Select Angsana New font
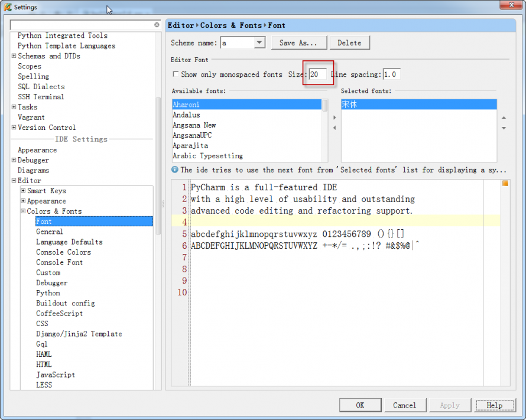This screenshot has width=526, height=420. point(246,125)
